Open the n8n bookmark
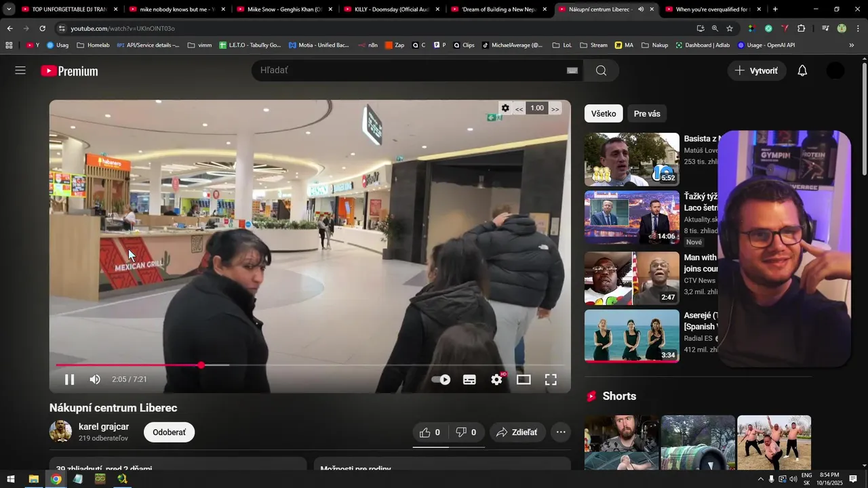Viewport: 868px width, 488px height. pyautogui.click(x=368, y=45)
